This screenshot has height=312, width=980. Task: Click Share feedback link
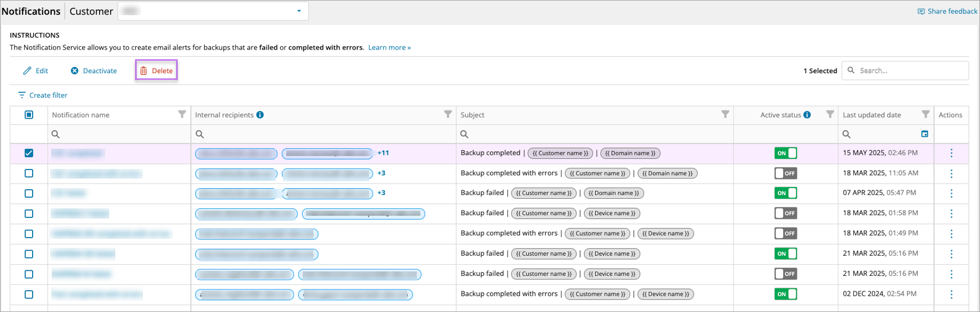pos(947,11)
